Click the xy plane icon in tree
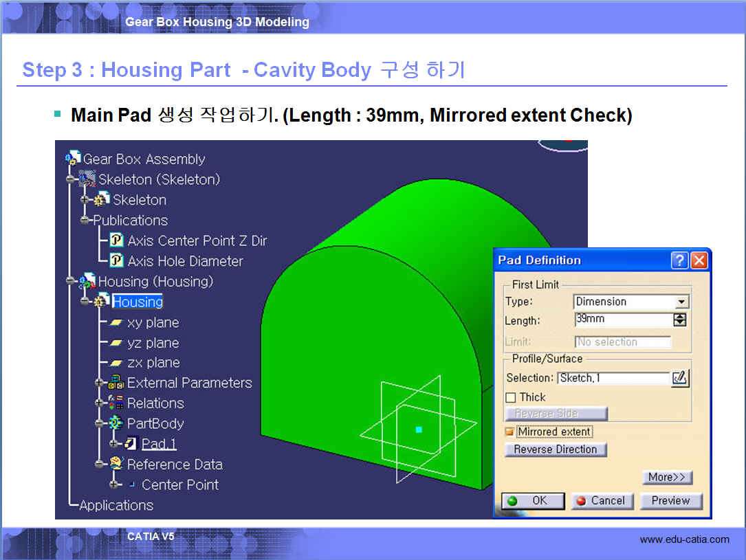This screenshot has width=746, height=560. [x=116, y=322]
